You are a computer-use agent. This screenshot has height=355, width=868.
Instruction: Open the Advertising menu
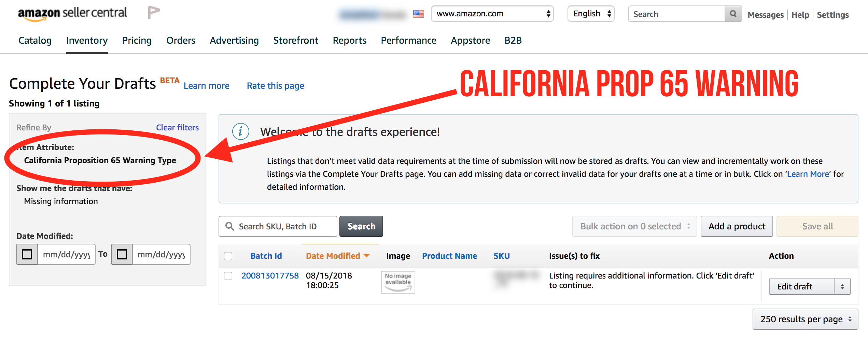[234, 40]
